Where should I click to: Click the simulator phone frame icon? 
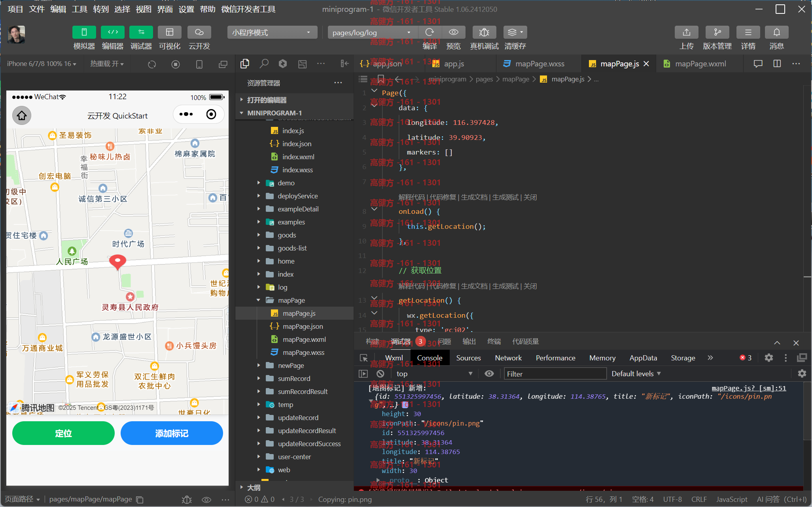pos(199,64)
